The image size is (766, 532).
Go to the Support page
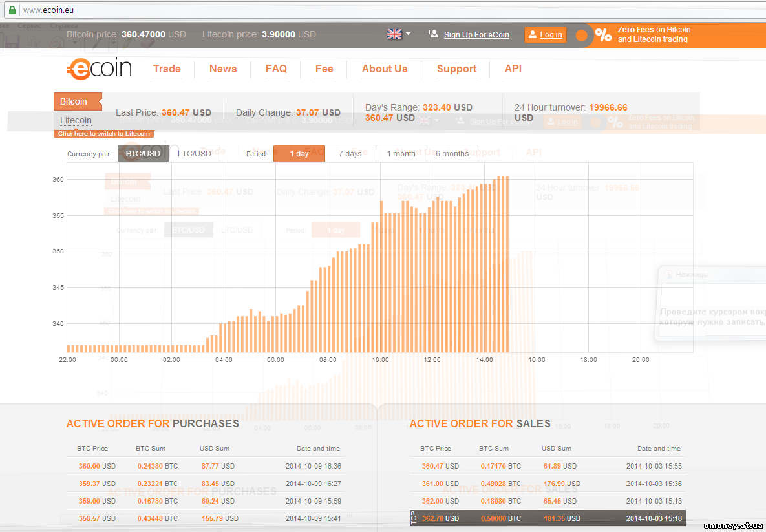457,69
